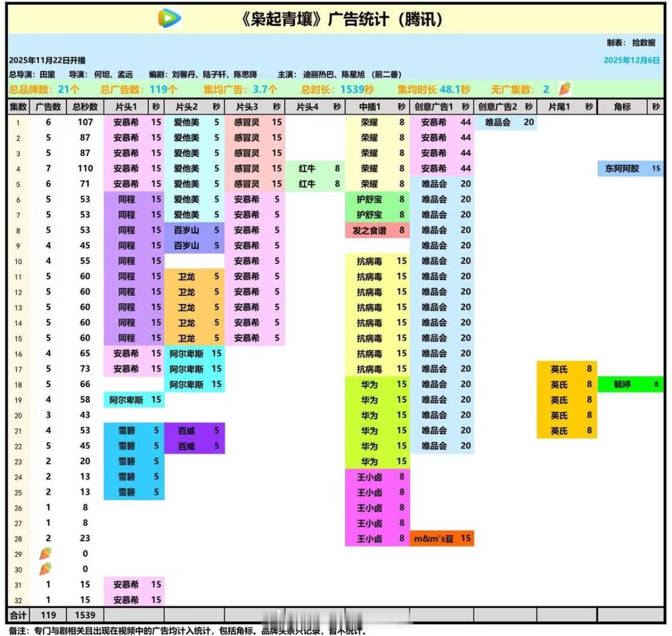Viewport: 672px width, 636px height.
Task: Click the 片头4 column header
Action: coord(307,106)
